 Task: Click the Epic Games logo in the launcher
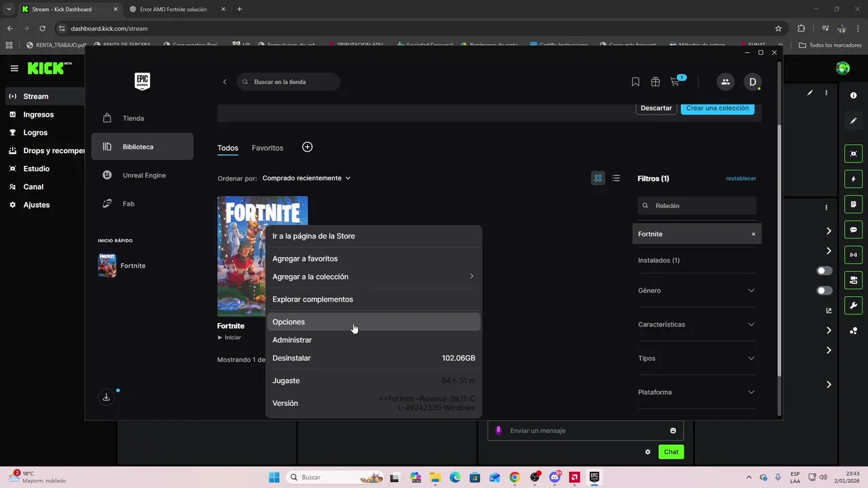pyautogui.click(x=142, y=81)
